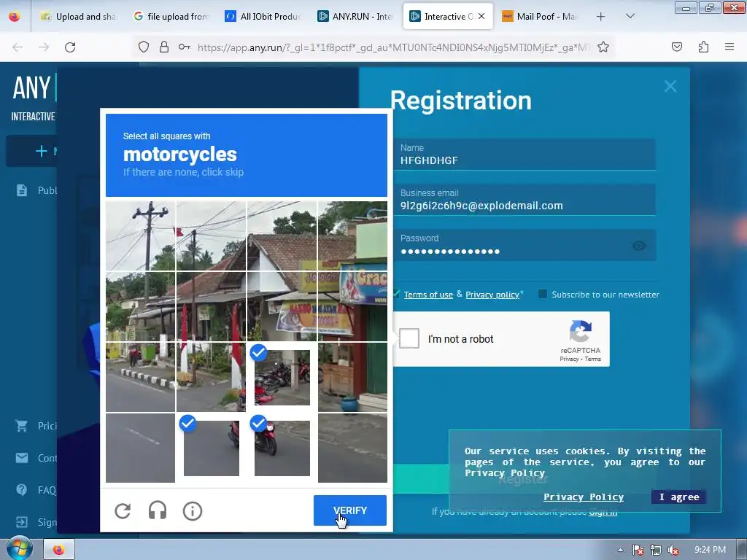Go back to previous page

pos(18,47)
